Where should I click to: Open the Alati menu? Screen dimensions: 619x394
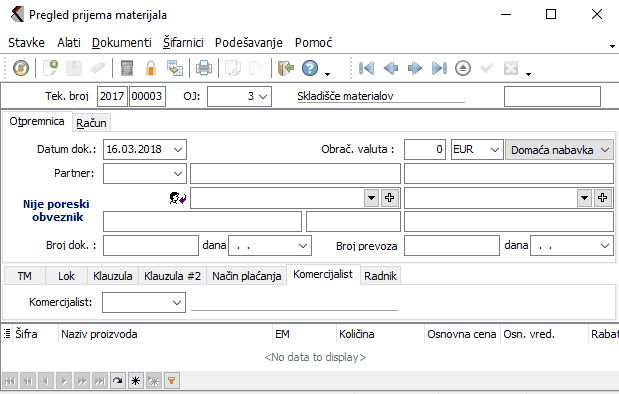pos(69,43)
